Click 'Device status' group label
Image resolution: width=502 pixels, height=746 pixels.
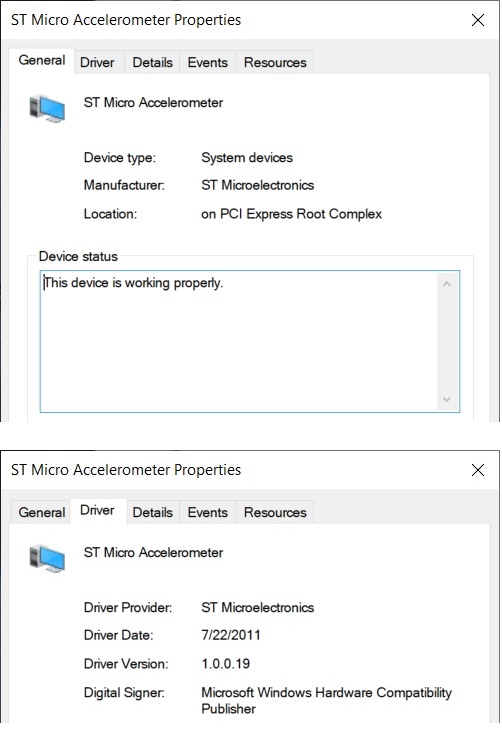(78, 256)
